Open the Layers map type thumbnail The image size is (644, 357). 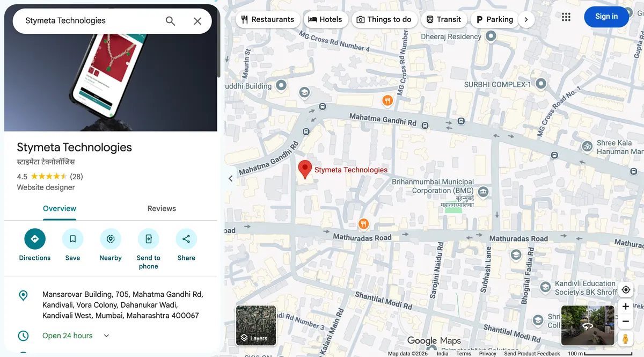point(256,325)
